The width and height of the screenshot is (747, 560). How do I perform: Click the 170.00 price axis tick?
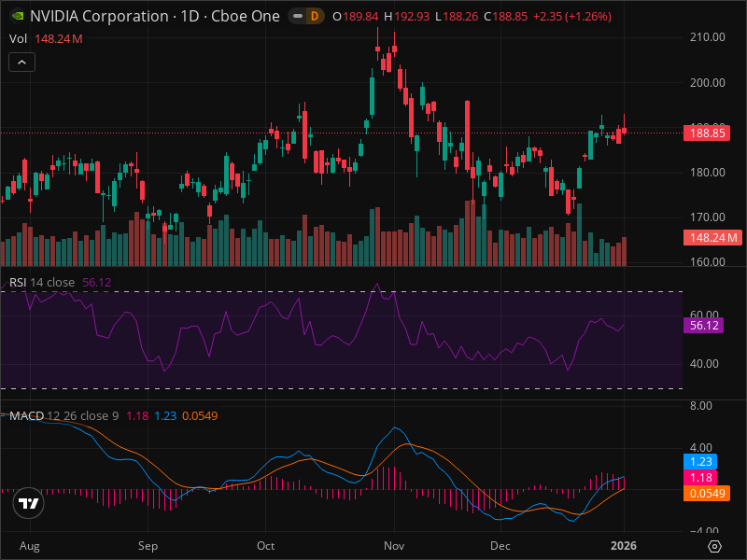click(708, 217)
